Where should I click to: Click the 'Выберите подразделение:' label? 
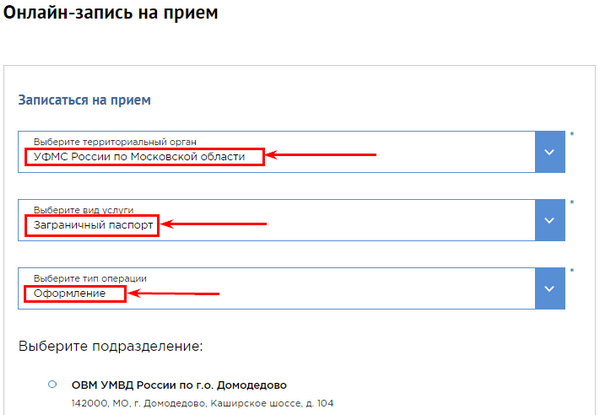click(110, 346)
